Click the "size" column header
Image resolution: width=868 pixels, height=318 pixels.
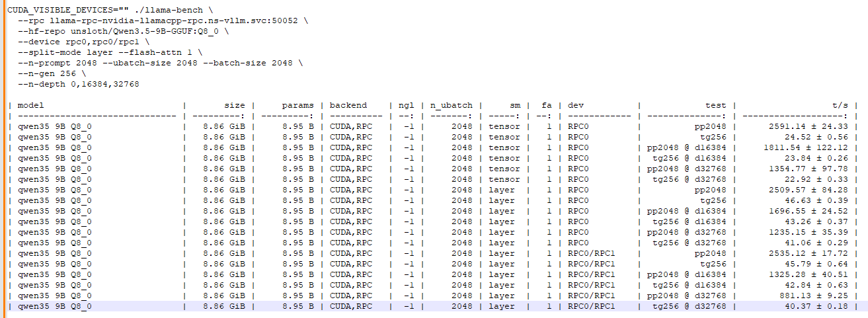point(234,105)
